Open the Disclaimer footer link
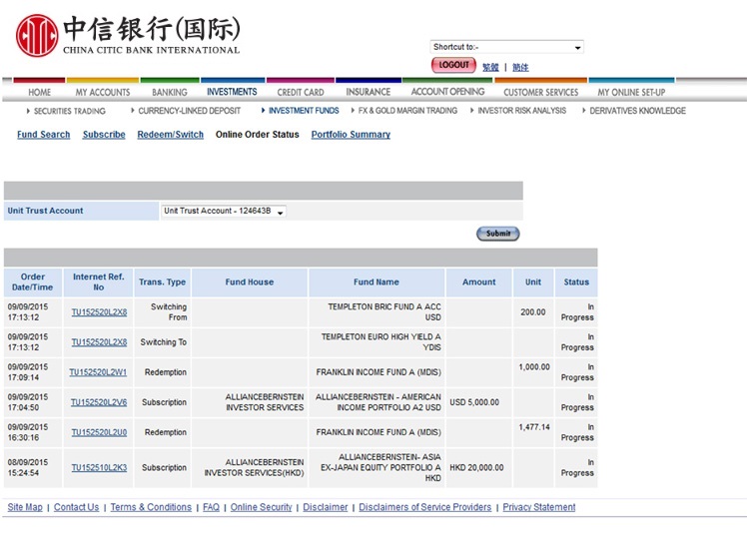747x560 pixels. tap(326, 507)
